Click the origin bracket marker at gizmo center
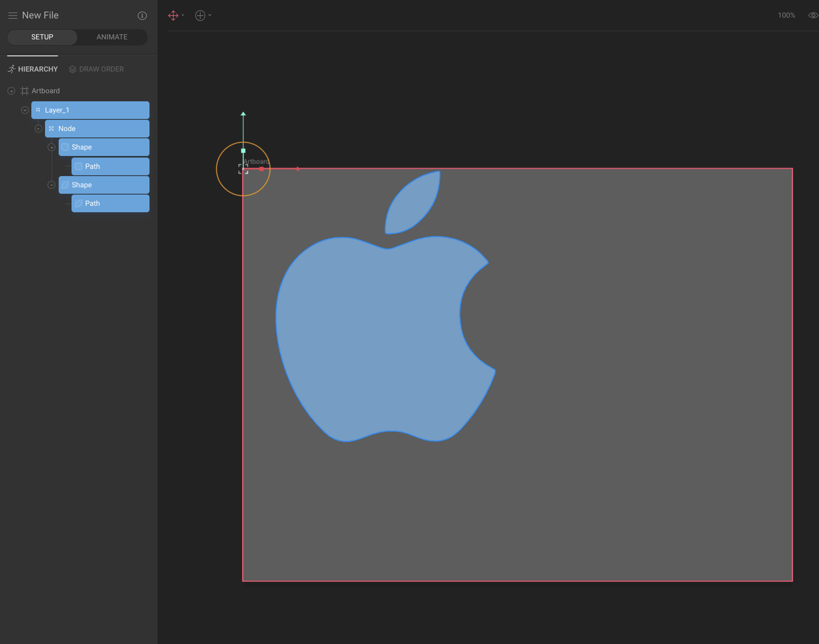The width and height of the screenshot is (819, 644). click(x=243, y=169)
